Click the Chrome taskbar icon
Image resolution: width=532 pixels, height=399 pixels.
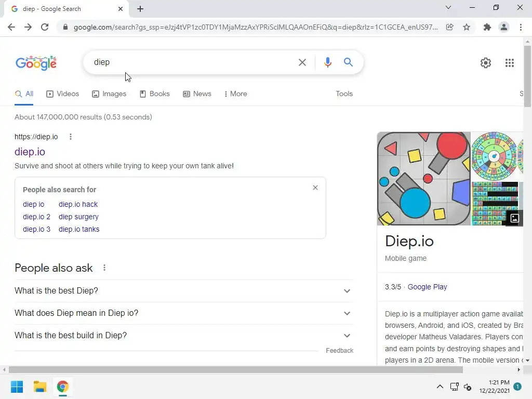(63, 387)
